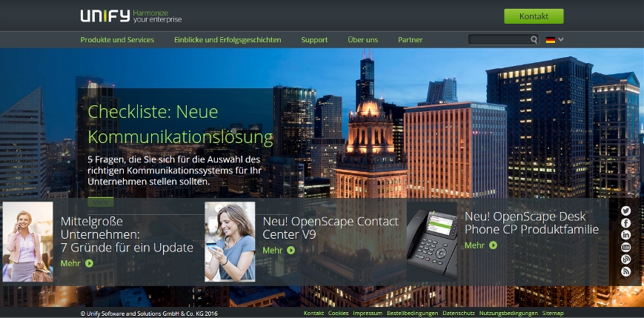Open Einblicke und Erfolgsgeschichten menu
The height and width of the screenshot is (318, 644).
(228, 40)
